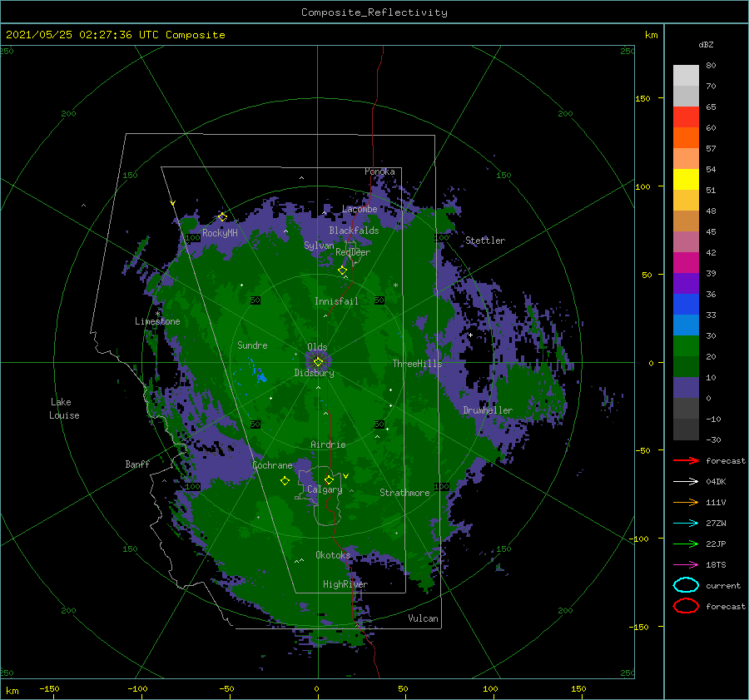
Task: Click the RockyMH label on the map
Action: click(x=220, y=233)
